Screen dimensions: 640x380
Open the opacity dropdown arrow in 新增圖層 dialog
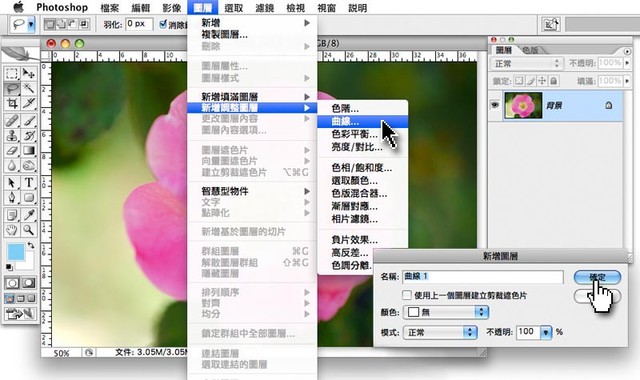pyautogui.click(x=546, y=332)
